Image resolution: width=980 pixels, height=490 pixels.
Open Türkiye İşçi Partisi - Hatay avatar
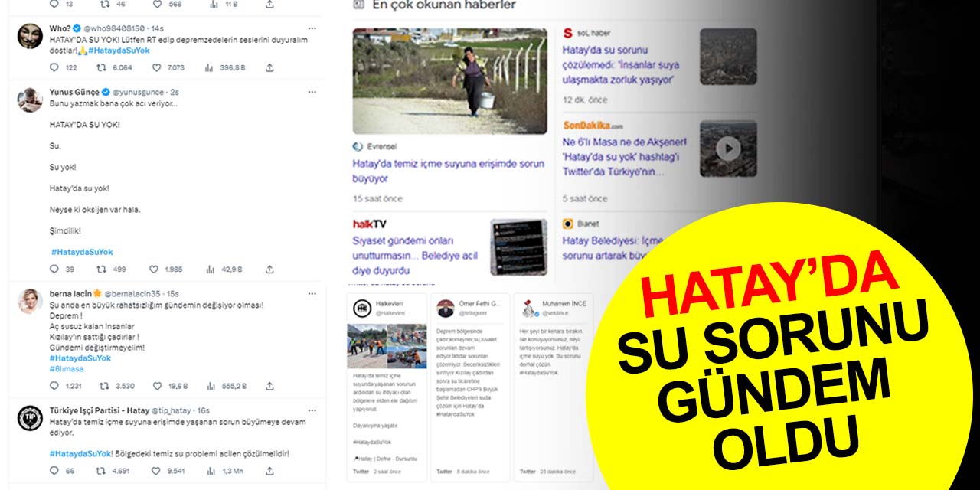click(x=30, y=417)
